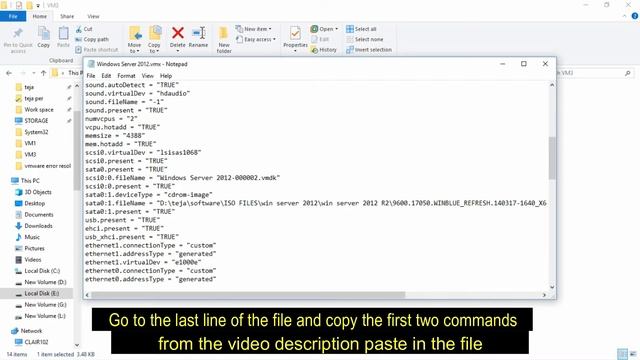Click Notepad horizontal scrollbar thumb
Image resolution: width=640 pixels, height=360 pixels.
click(248, 295)
